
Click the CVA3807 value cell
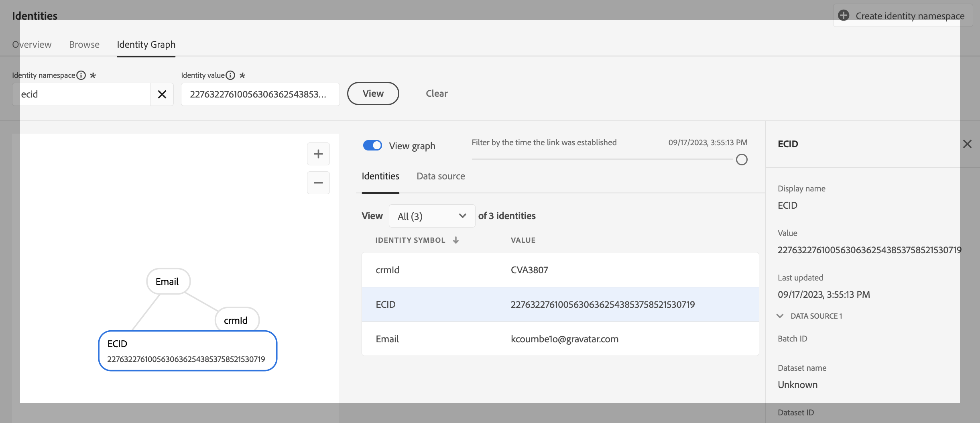tap(529, 270)
